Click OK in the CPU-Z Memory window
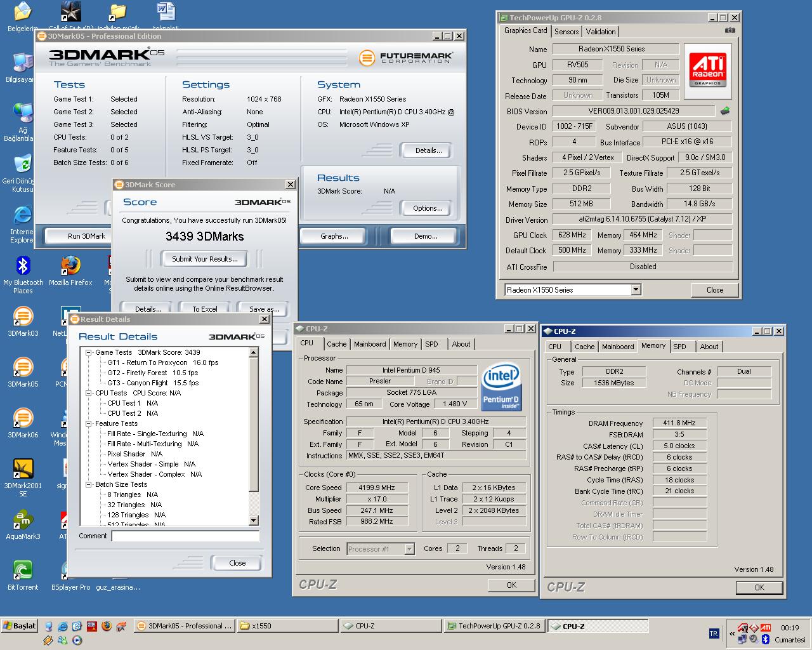Image resolution: width=812 pixels, height=650 pixels. 759,588
